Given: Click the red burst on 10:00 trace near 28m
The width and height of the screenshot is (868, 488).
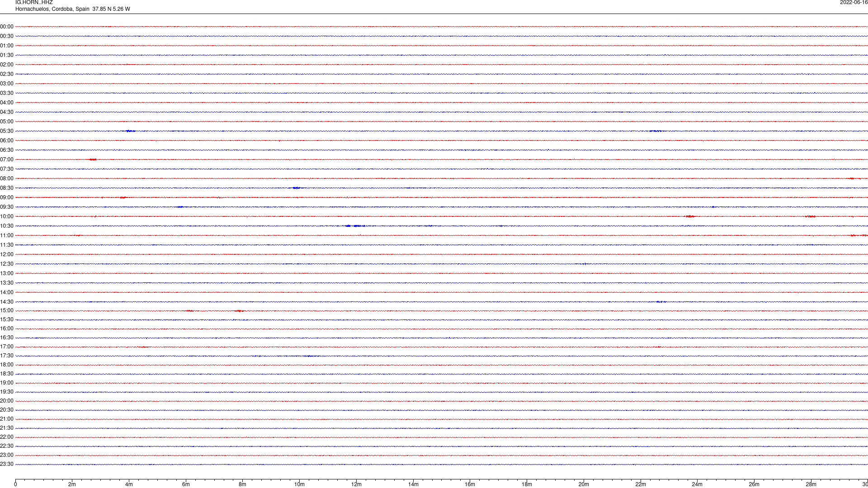Looking at the screenshot, I should [810, 216].
